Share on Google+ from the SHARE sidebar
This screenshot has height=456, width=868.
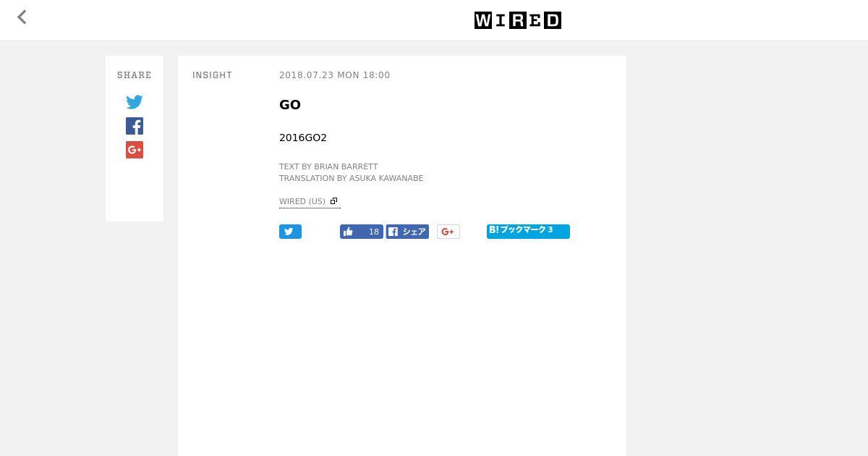click(135, 150)
